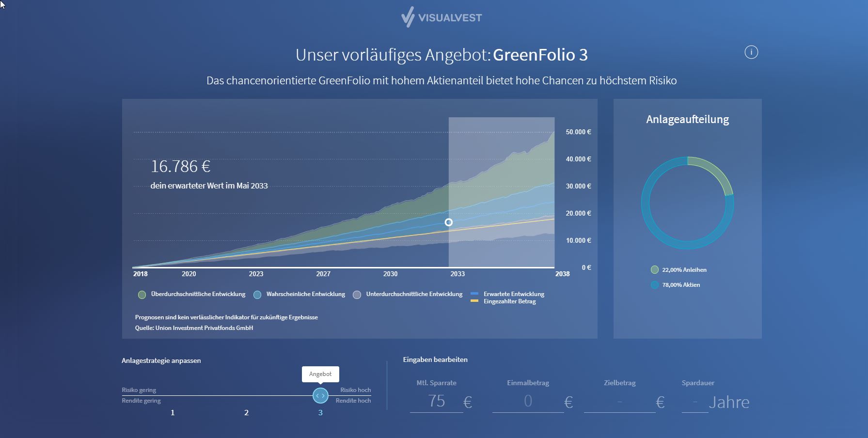Select strategy level 1 on slider
Viewport: 868px width, 438px height.
click(173, 413)
